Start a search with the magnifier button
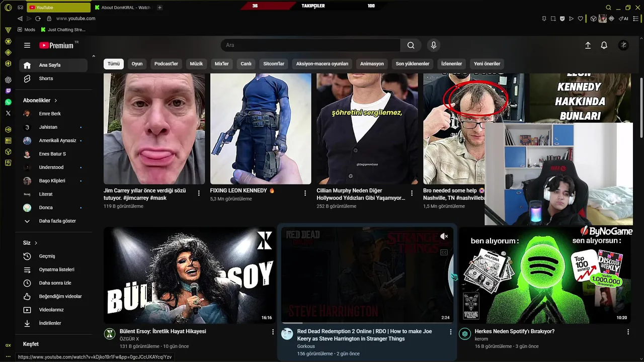The image size is (644, 362). tap(411, 45)
